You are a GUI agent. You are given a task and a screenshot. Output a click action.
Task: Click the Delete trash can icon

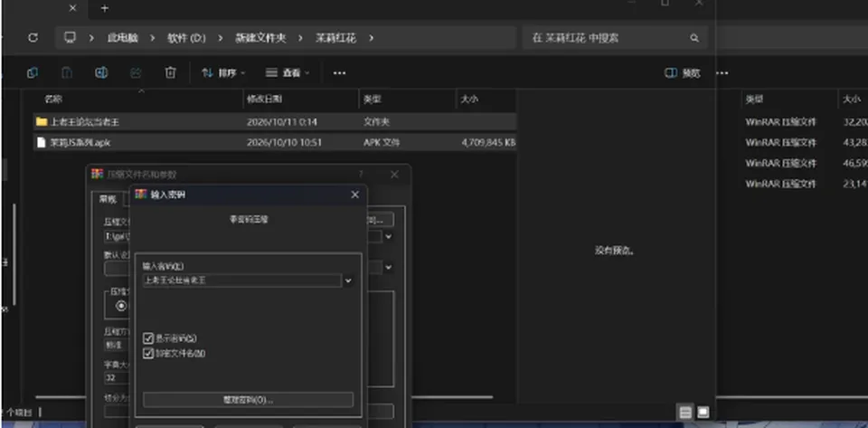pyautogui.click(x=171, y=72)
